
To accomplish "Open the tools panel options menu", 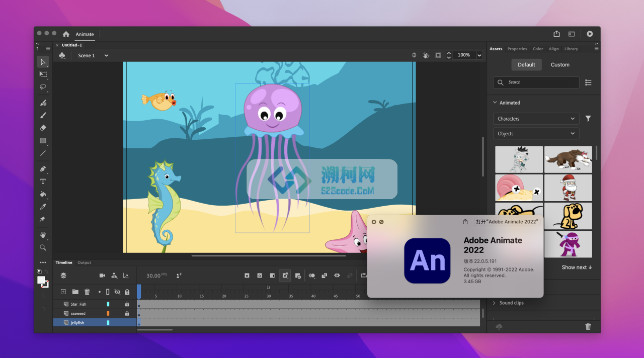I will 48,49.
